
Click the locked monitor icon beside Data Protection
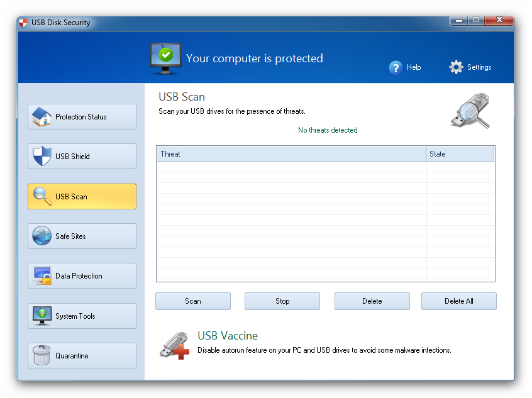[42, 275]
